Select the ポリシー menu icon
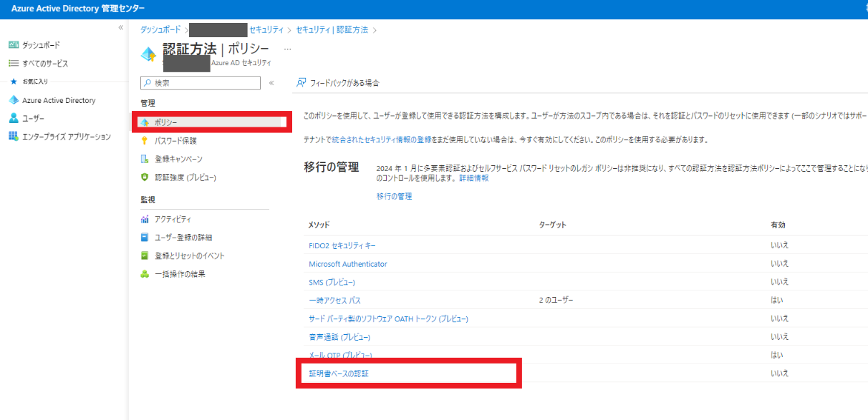 tap(145, 122)
